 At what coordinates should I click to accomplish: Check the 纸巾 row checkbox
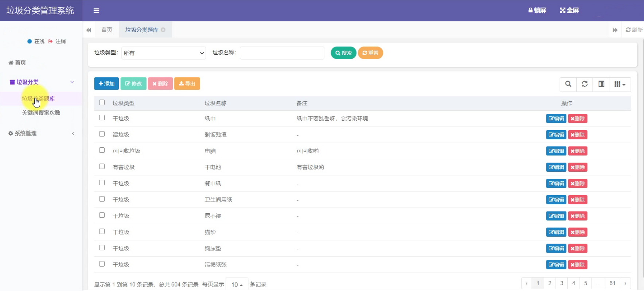pyautogui.click(x=102, y=118)
